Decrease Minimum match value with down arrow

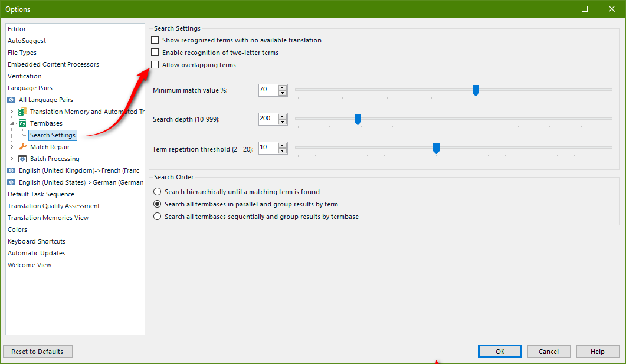[283, 93]
